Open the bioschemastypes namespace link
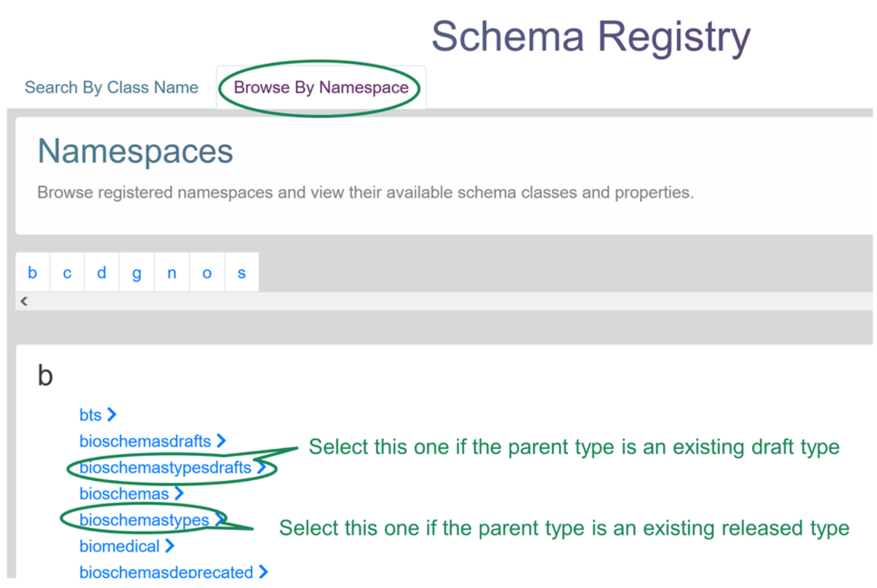This screenshot has width=877, height=588. (x=144, y=520)
